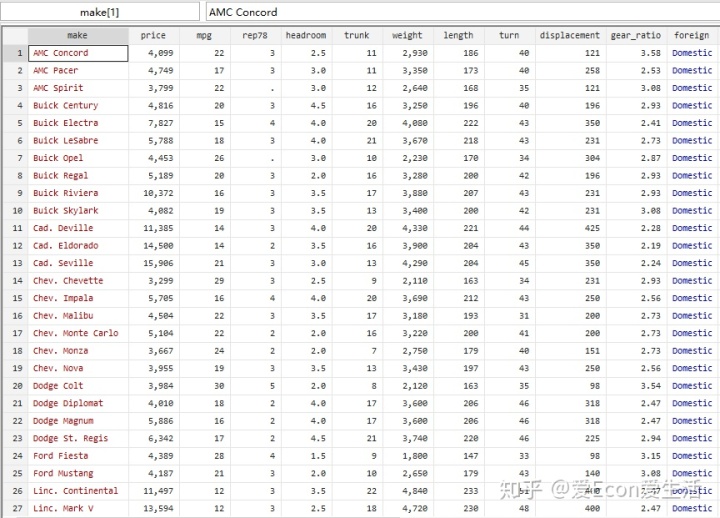Select the headroom column header
This screenshot has height=518, width=720.
pyautogui.click(x=306, y=35)
